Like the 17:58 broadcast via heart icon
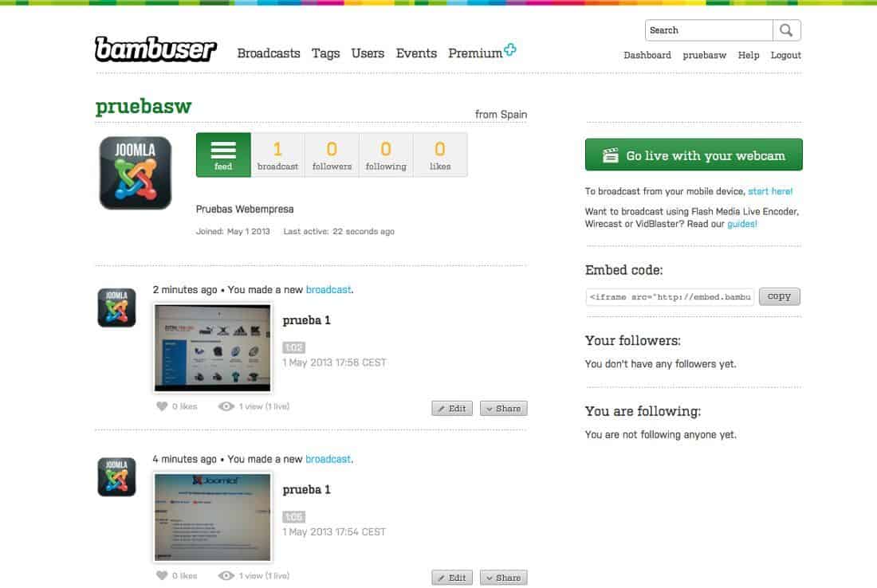The height and width of the screenshot is (588, 877). (x=162, y=406)
